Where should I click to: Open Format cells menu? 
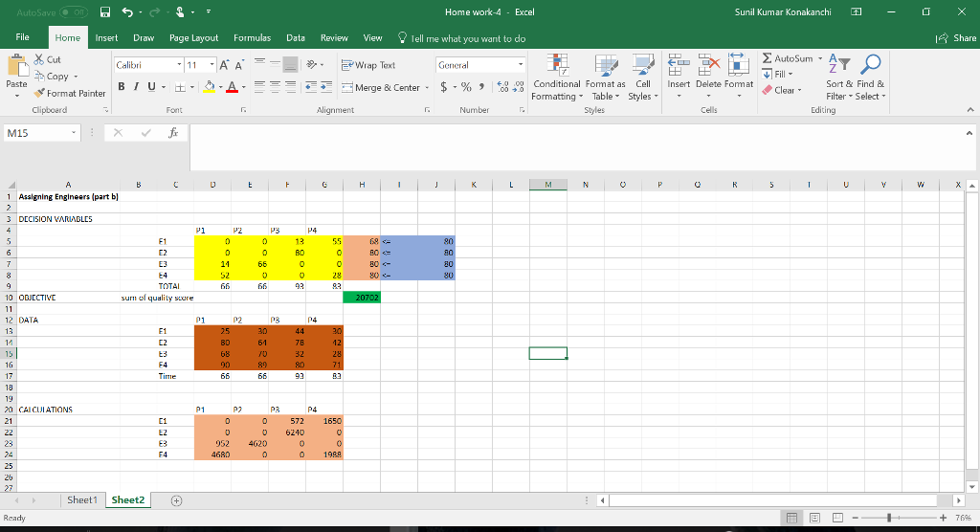click(x=739, y=76)
